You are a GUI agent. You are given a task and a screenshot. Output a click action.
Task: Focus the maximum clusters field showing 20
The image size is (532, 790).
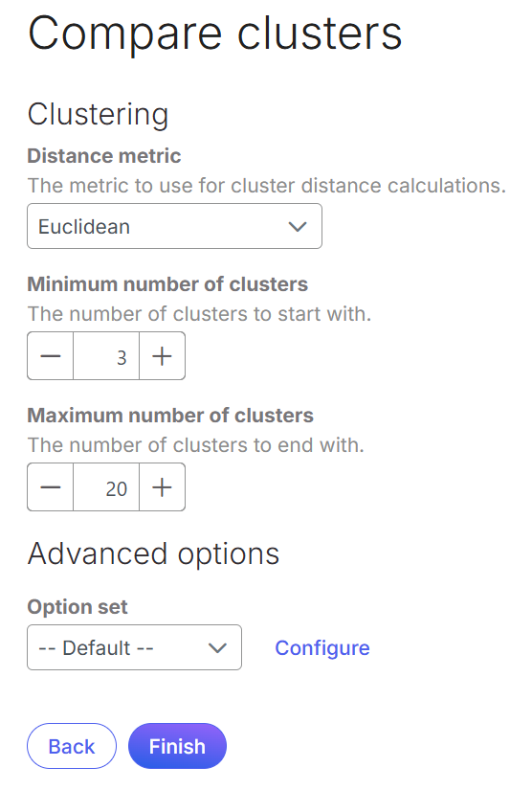pyautogui.click(x=106, y=487)
